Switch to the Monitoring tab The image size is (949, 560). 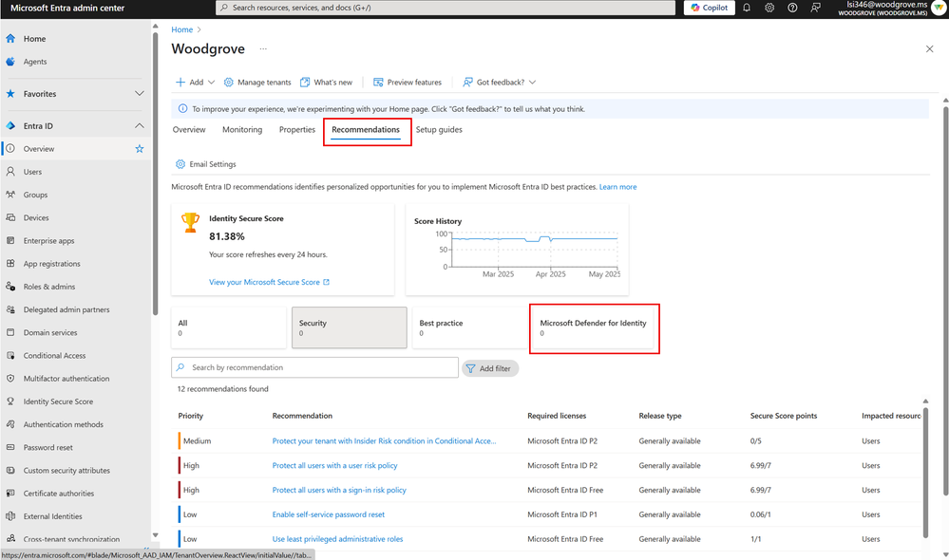tap(242, 129)
